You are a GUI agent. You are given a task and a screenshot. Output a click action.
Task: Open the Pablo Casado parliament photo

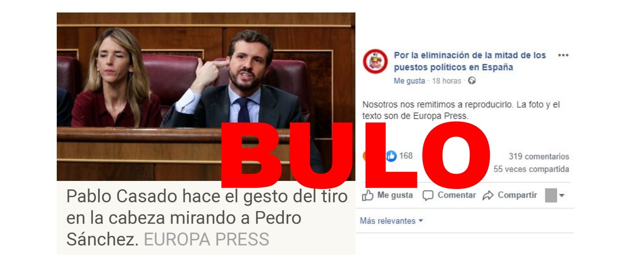click(206, 97)
